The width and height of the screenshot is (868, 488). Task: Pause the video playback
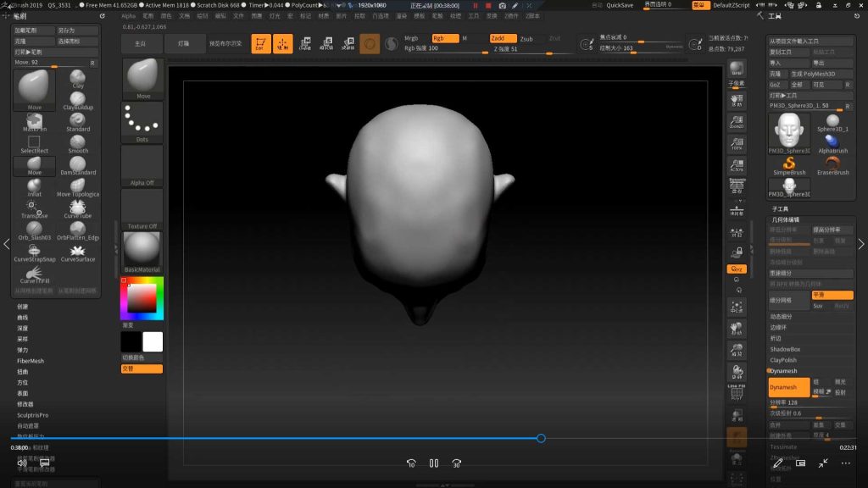tap(433, 463)
